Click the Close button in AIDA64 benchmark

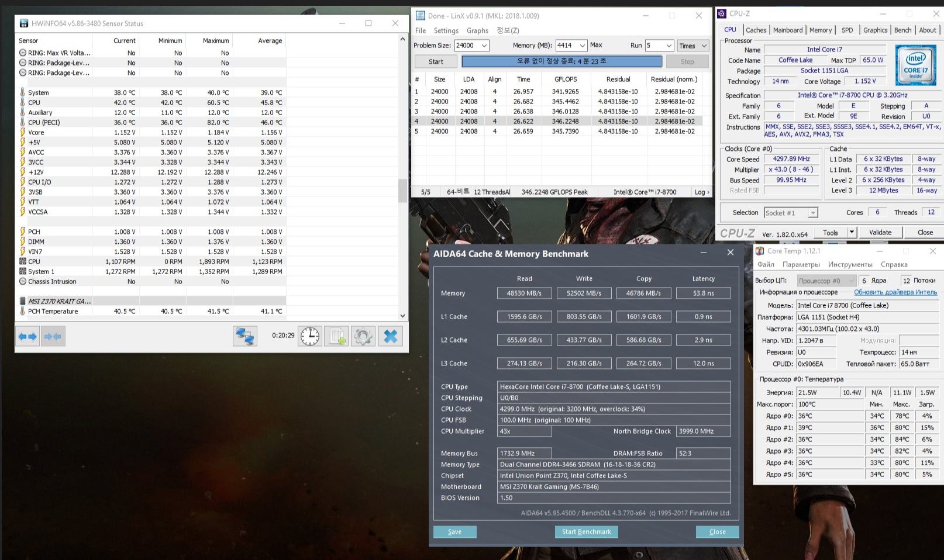[x=717, y=532]
